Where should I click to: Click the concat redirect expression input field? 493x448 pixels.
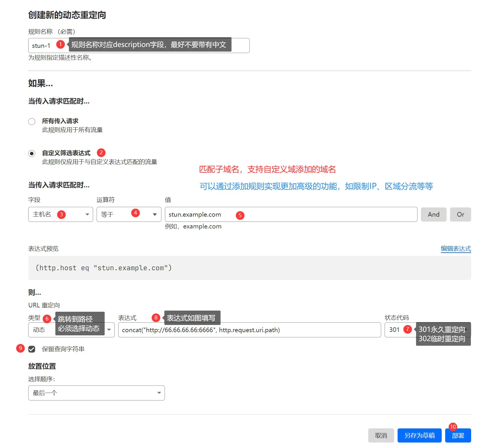point(249,330)
